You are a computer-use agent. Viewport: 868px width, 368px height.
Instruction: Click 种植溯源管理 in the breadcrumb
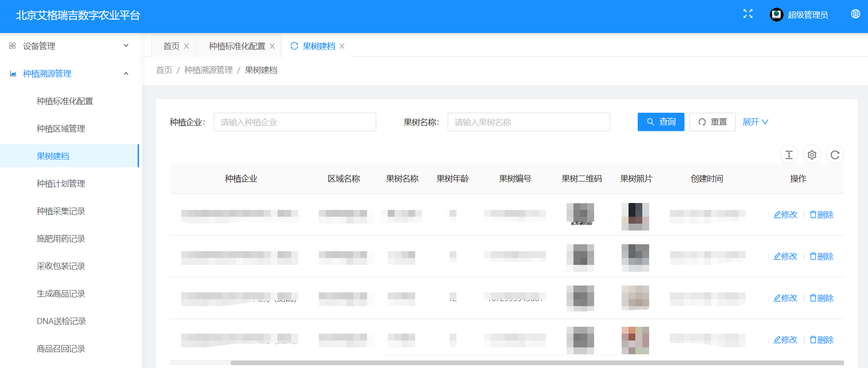click(x=208, y=70)
